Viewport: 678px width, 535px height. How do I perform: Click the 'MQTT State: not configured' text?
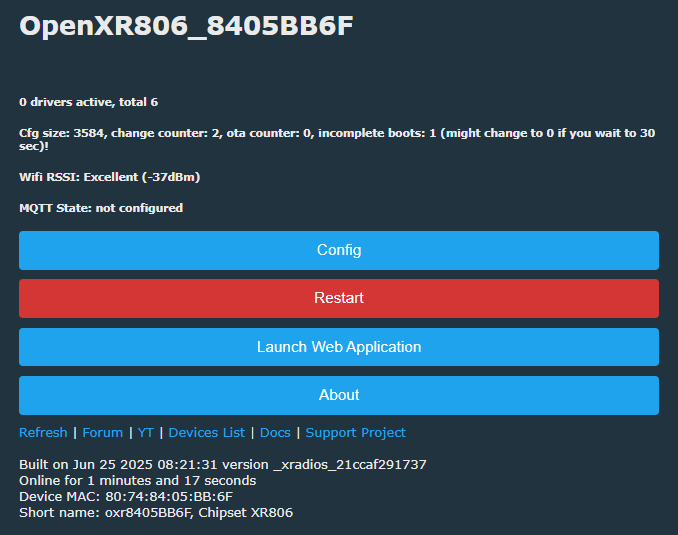[x=101, y=208]
